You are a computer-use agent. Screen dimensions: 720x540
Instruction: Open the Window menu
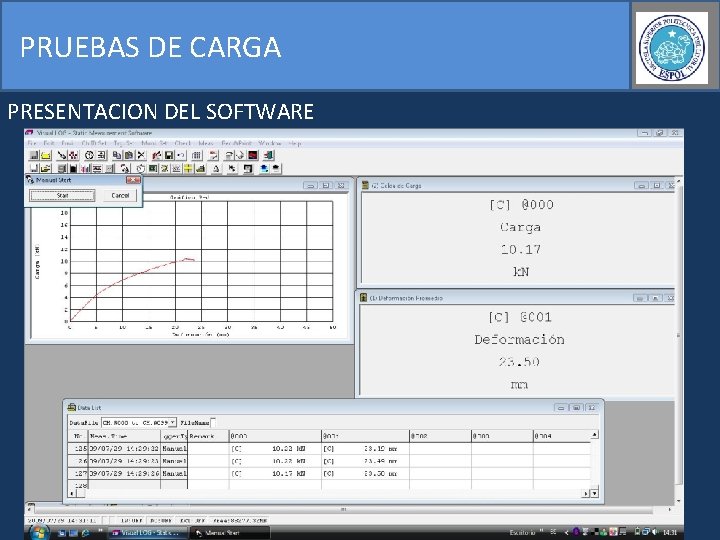click(270, 143)
